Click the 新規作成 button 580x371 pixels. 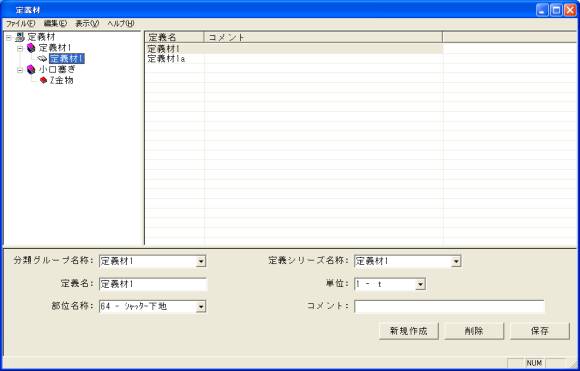pos(409,331)
